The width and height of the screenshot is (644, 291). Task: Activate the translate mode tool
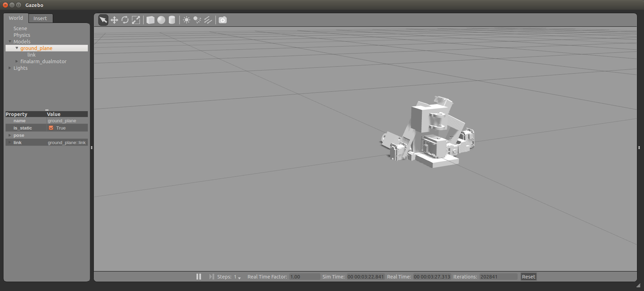pyautogui.click(x=114, y=20)
